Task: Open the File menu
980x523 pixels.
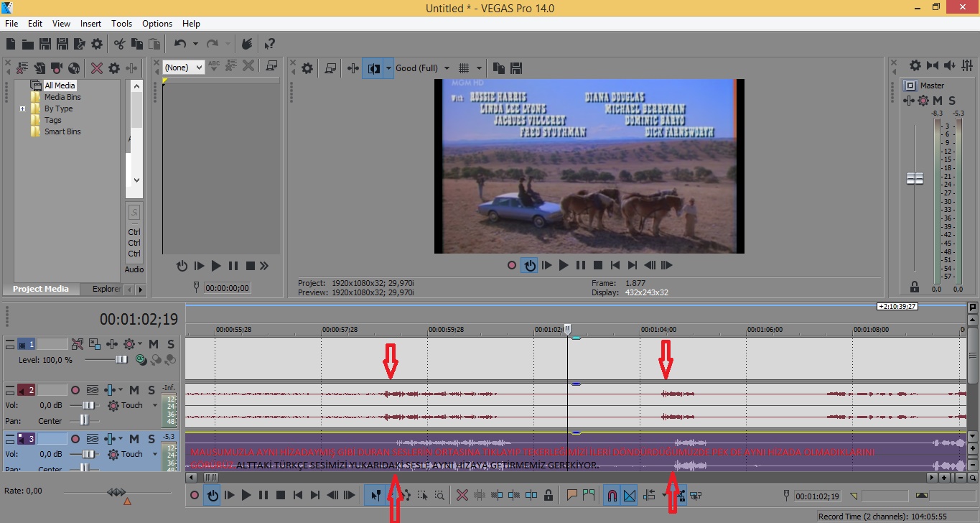Action: click(11, 24)
